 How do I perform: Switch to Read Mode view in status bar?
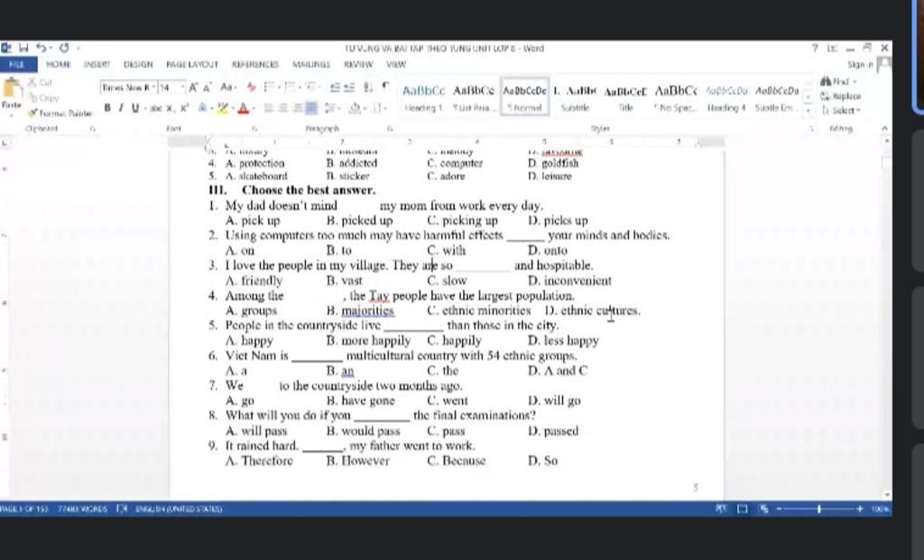[x=721, y=509]
